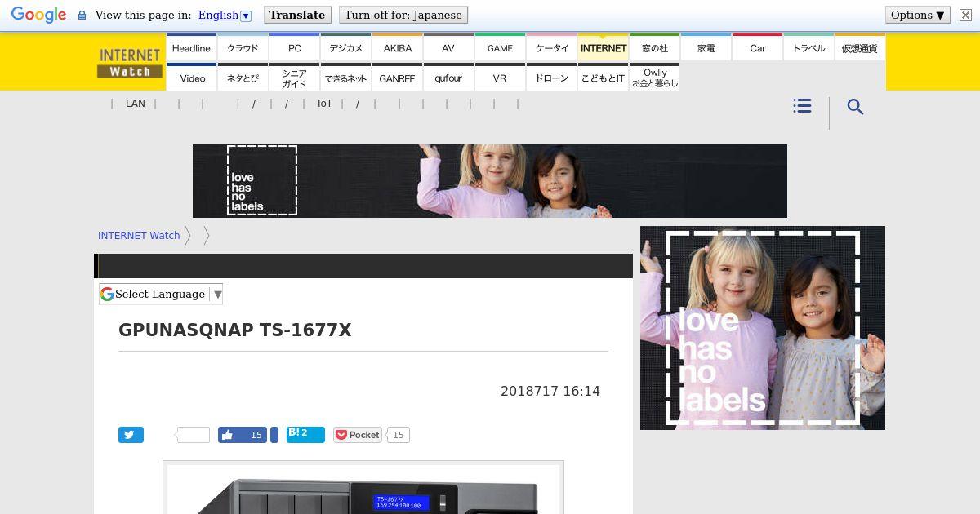Click Turn off for: Japanese button

(403, 15)
